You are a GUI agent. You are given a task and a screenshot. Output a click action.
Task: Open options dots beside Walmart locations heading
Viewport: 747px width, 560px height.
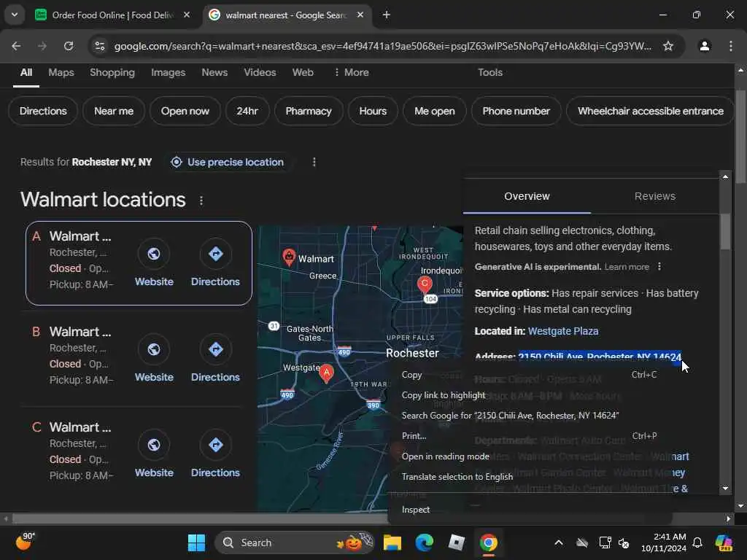pos(201,201)
